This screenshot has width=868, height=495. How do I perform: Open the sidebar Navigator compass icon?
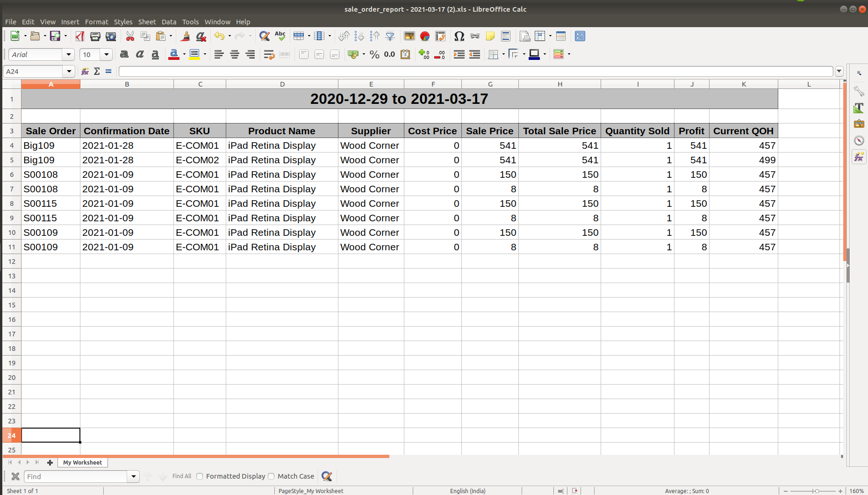[x=859, y=140]
